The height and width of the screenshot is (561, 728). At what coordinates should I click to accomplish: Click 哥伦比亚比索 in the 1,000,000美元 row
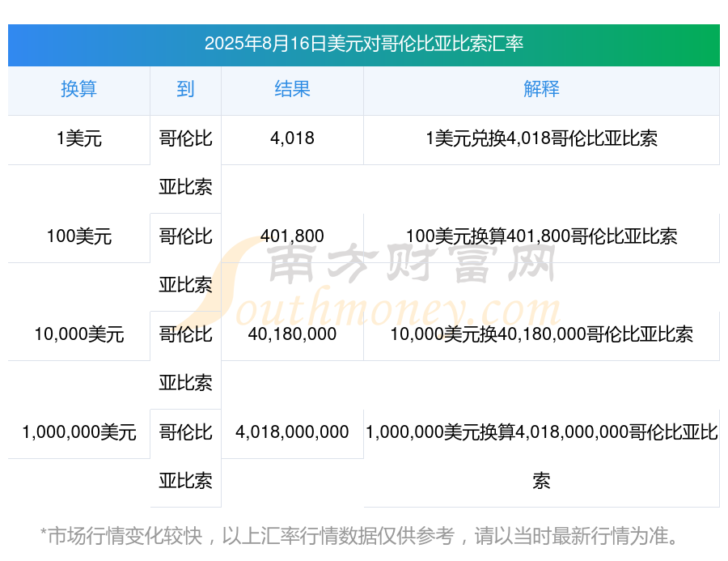tap(185, 457)
